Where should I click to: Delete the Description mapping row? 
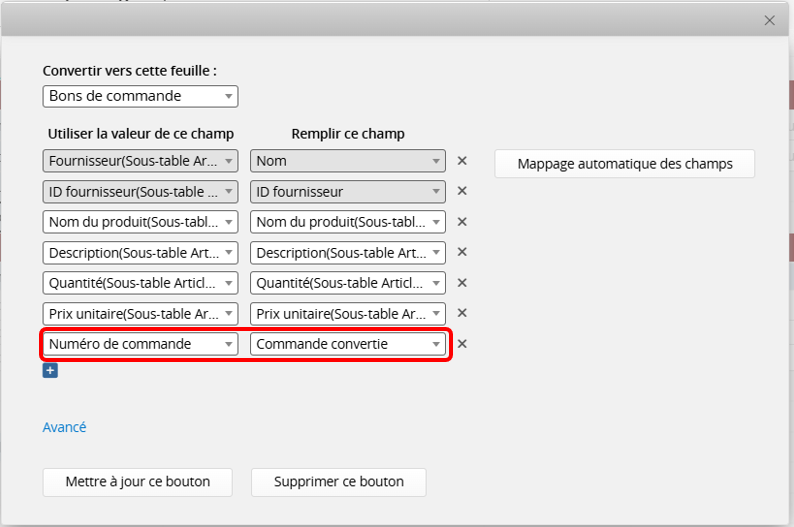462,252
